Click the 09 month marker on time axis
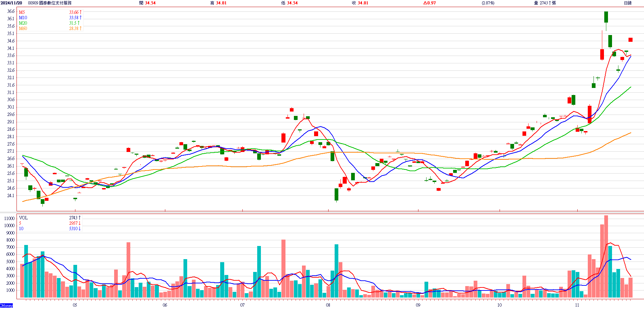 418,305
